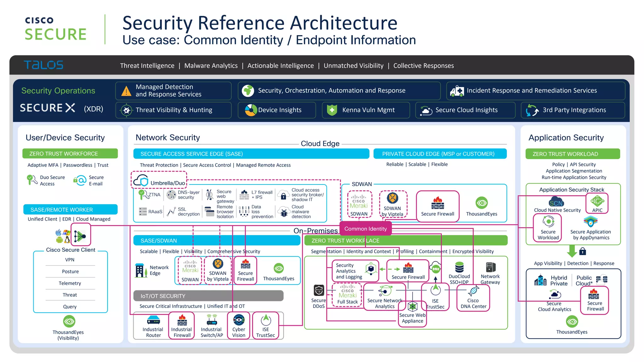This screenshot has height=362, width=644.
Task: Click the Industrial Router icon
Action: click(153, 320)
